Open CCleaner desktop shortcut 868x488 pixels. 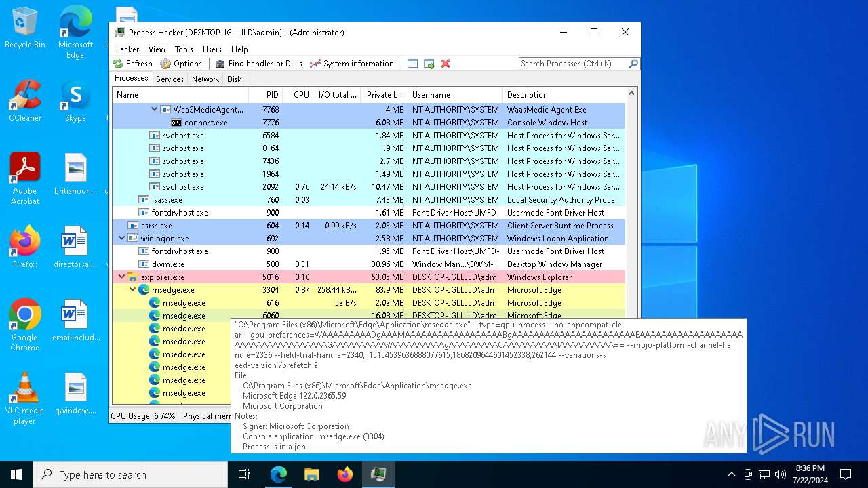pos(25,100)
